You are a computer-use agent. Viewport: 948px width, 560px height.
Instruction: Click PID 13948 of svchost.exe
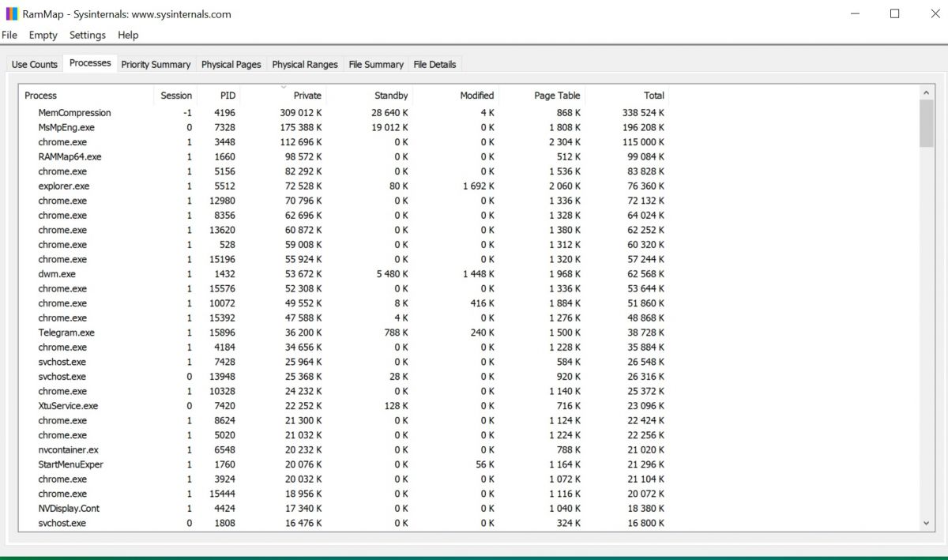(x=222, y=377)
